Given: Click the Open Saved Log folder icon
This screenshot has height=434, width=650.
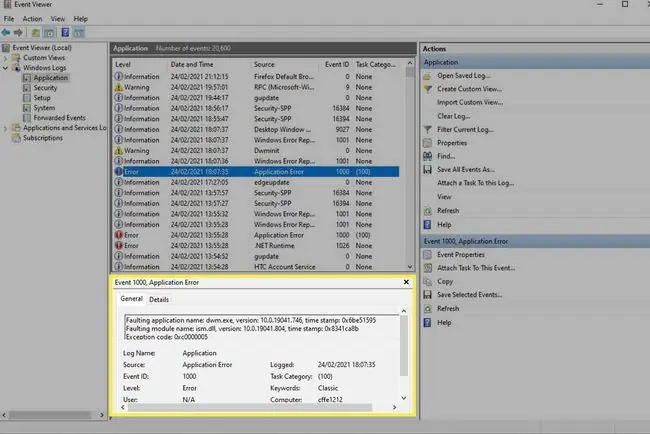Looking at the screenshot, I should point(427,76).
